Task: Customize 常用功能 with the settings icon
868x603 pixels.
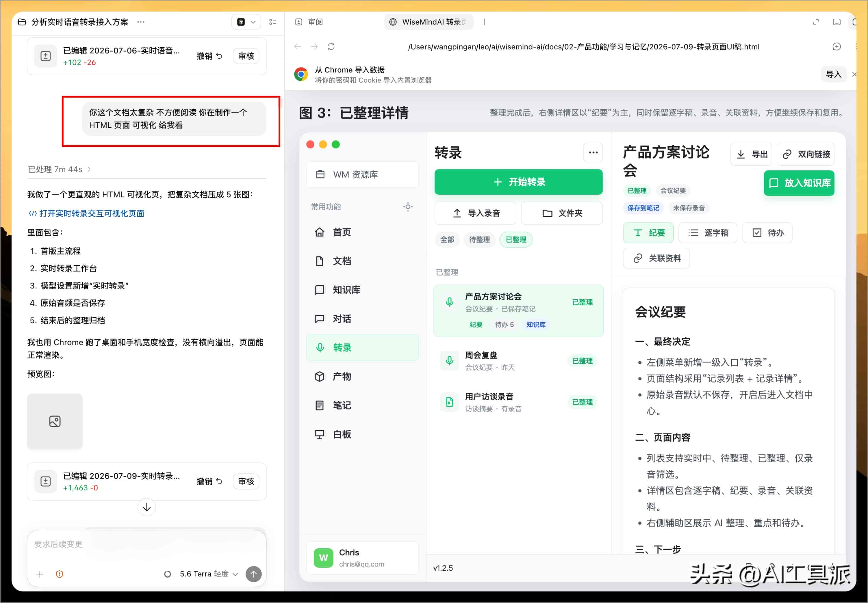Action: click(408, 207)
